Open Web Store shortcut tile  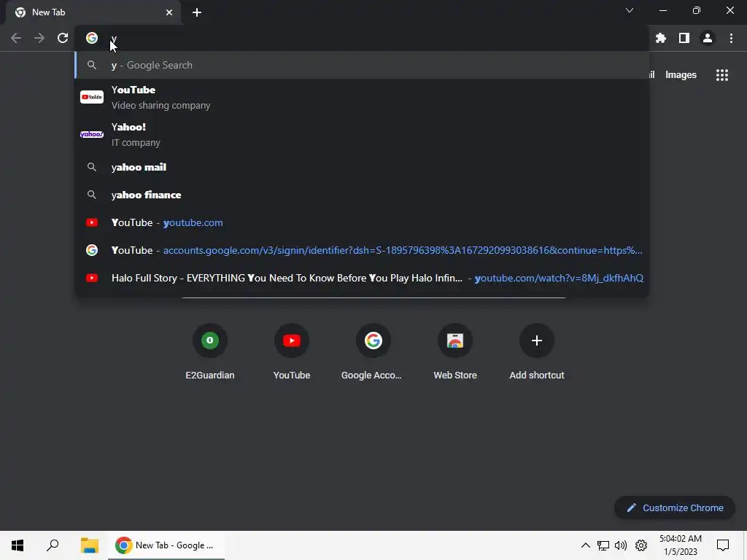(455, 352)
